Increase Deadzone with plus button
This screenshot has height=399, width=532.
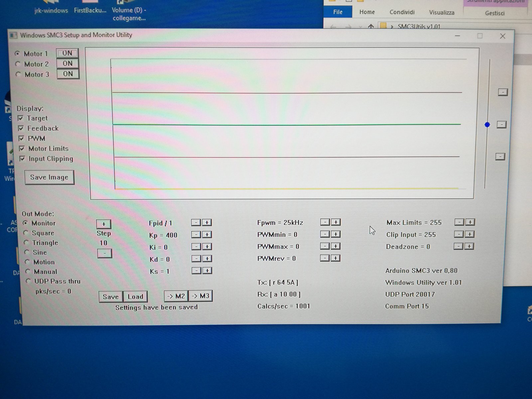coord(469,246)
